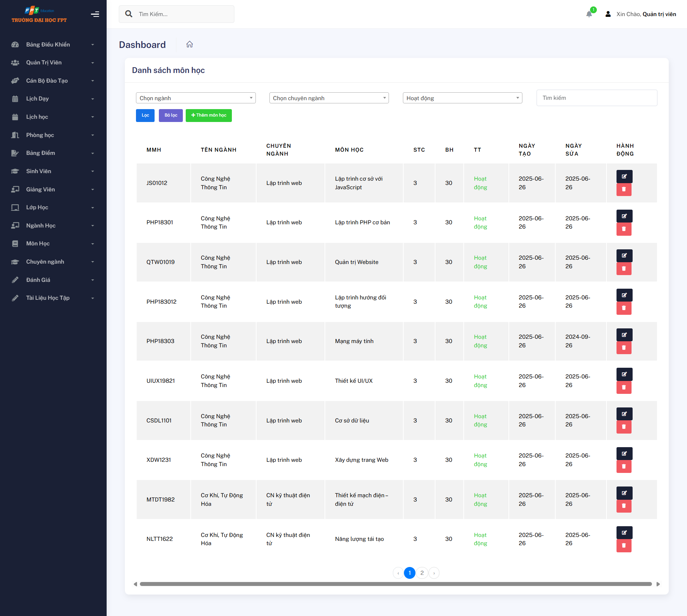687x616 pixels.
Task: Open the Chọn ngành dropdown
Action: tap(196, 98)
